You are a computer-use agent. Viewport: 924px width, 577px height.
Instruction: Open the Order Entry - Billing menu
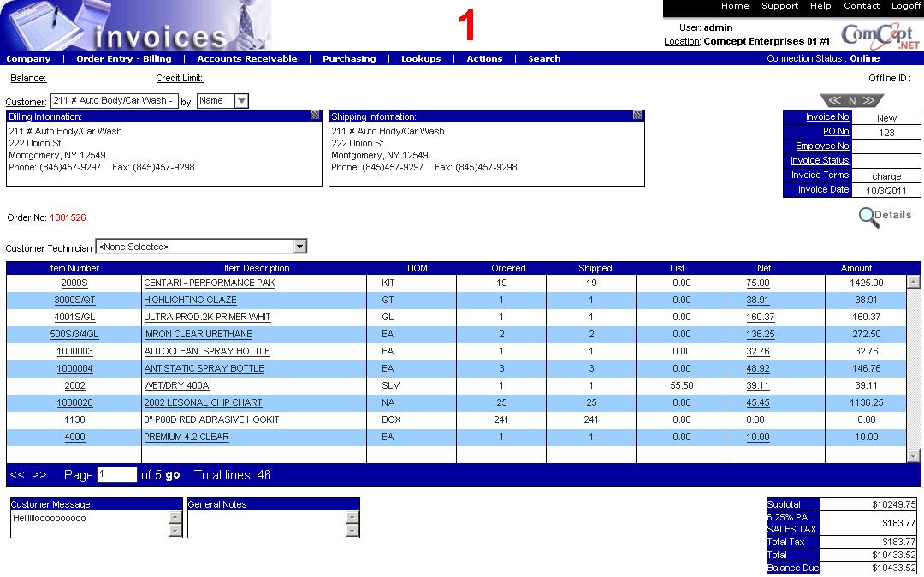pos(124,59)
